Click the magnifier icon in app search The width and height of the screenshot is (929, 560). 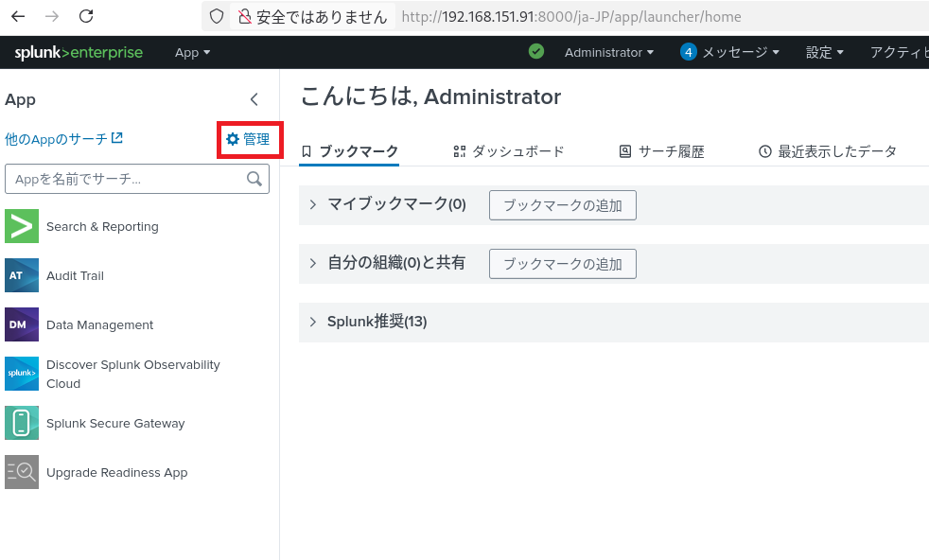point(254,179)
